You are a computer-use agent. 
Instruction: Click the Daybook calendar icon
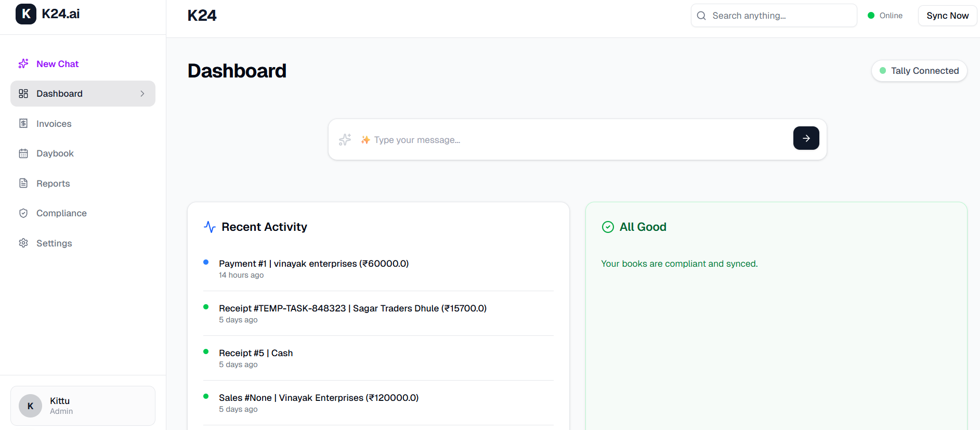23,153
